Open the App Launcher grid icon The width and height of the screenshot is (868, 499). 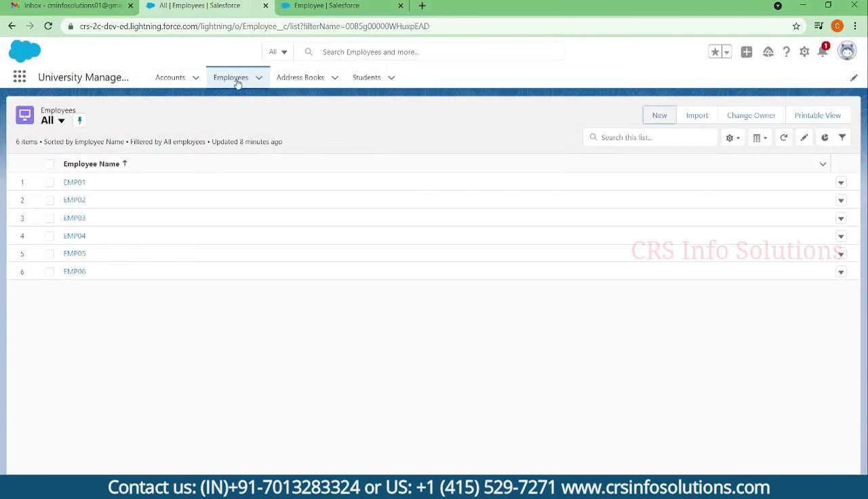pyautogui.click(x=19, y=77)
